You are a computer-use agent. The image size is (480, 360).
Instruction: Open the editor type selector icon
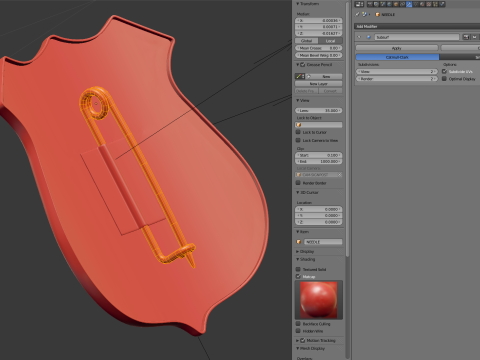[359, 4]
